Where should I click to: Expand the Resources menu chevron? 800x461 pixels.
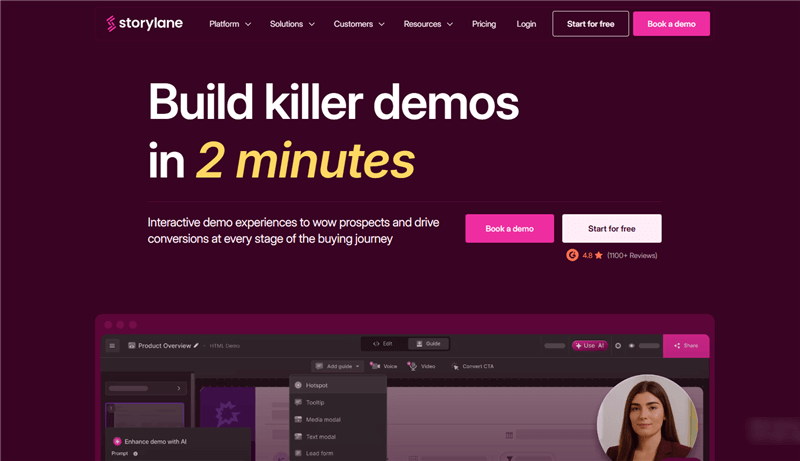[x=450, y=24]
